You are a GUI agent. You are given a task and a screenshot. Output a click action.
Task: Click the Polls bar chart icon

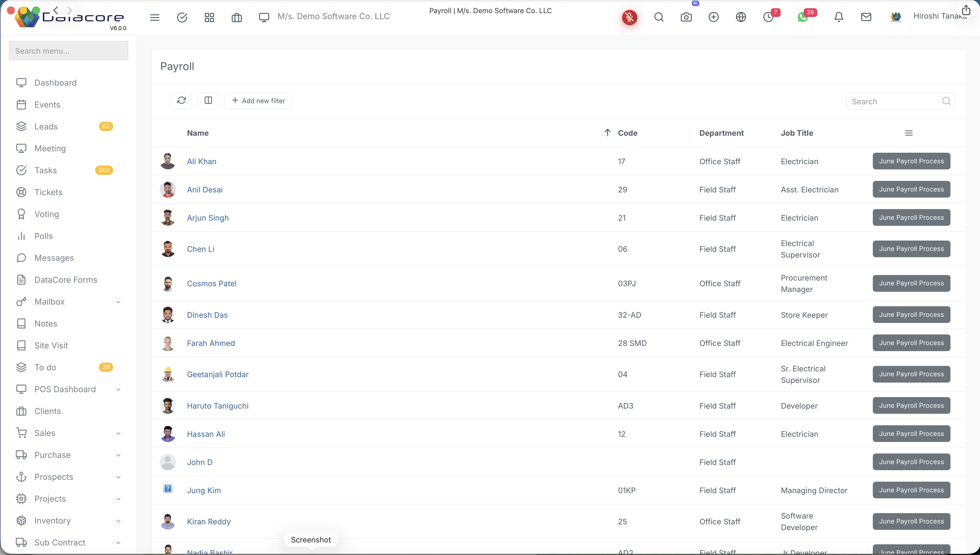coord(21,236)
